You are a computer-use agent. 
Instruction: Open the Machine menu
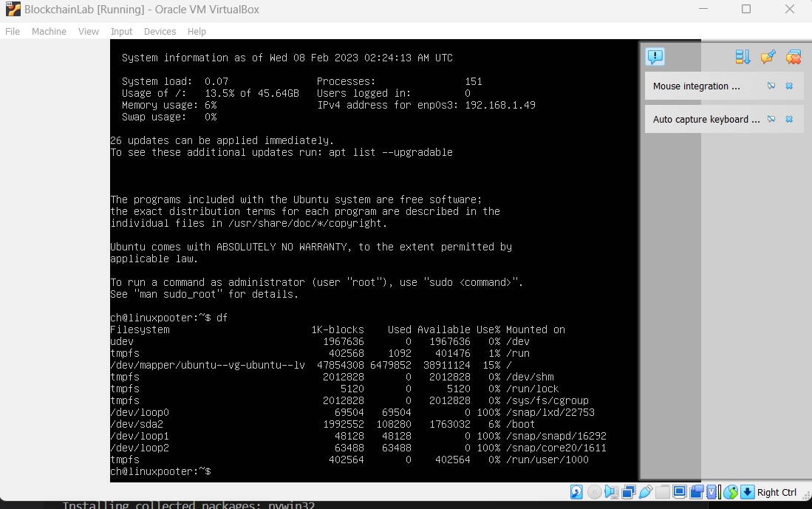[49, 32]
